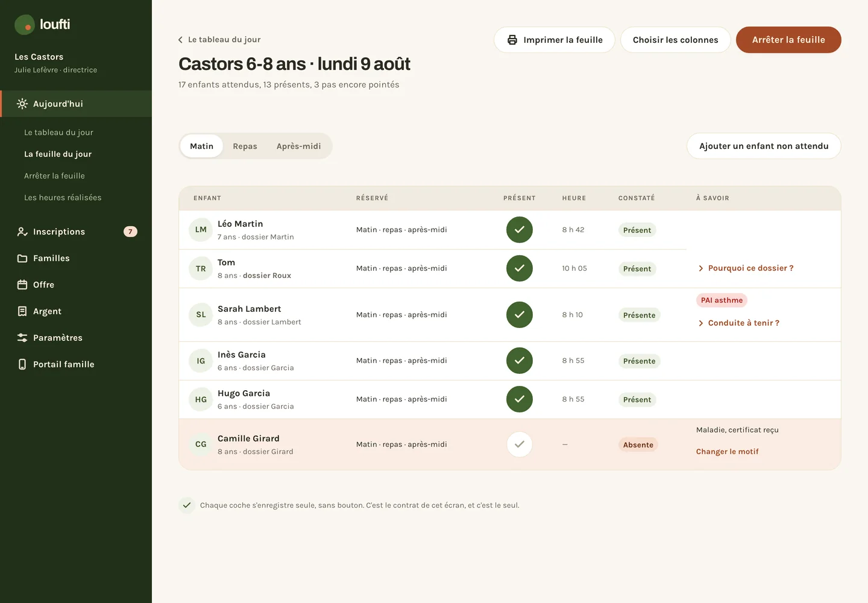Screen dimensions: 868x603
Task: Mark Camille Girard as present
Action: point(520,444)
